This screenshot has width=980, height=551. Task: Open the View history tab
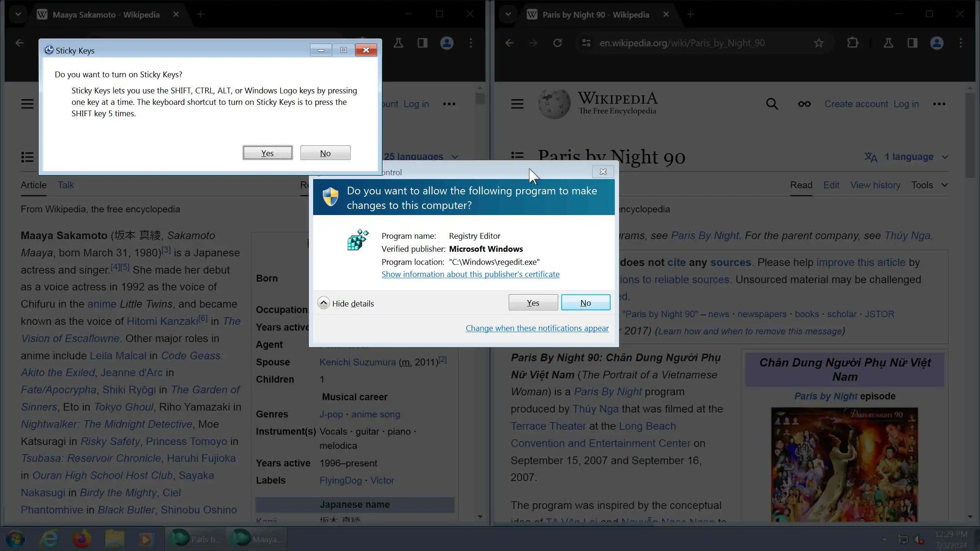click(x=875, y=185)
